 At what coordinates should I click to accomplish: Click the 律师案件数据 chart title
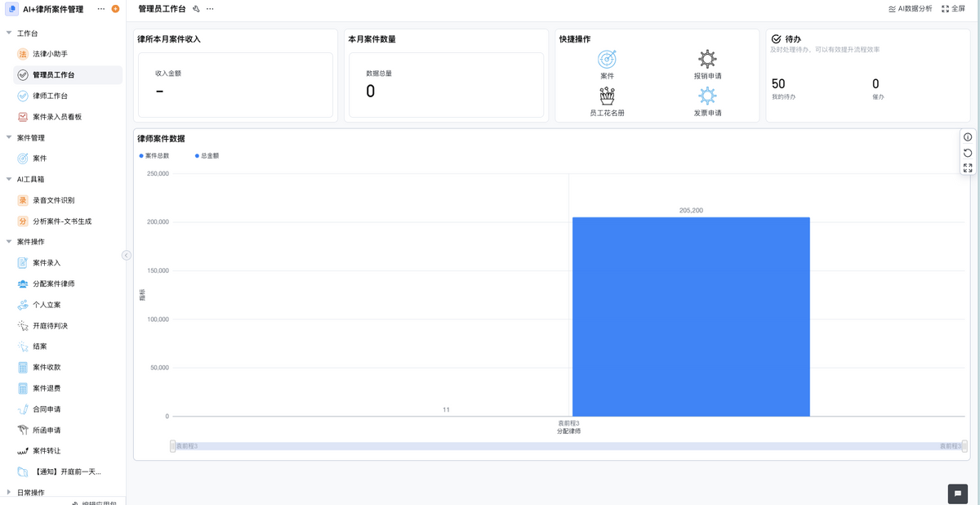161,139
